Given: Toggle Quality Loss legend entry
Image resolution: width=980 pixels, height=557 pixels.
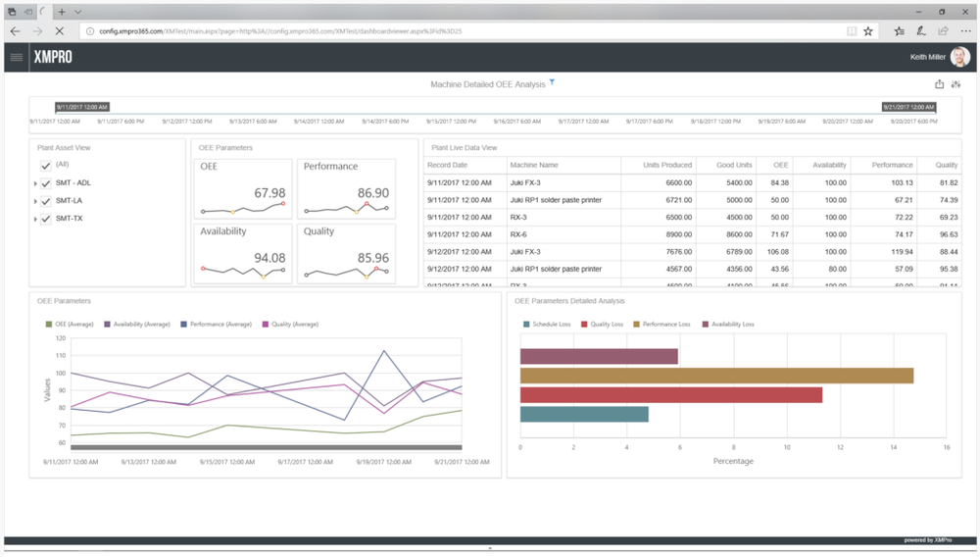Looking at the screenshot, I should (x=603, y=325).
